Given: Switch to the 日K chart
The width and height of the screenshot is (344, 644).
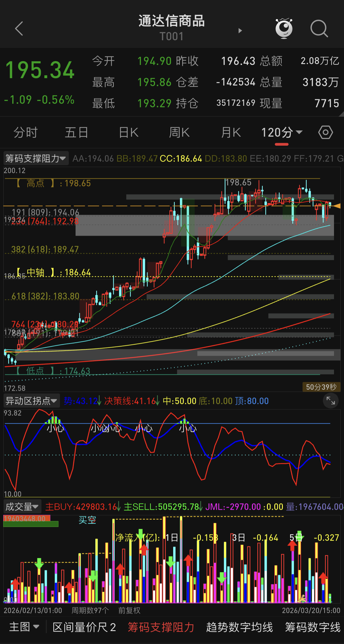Looking at the screenshot, I should click(x=128, y=133).
